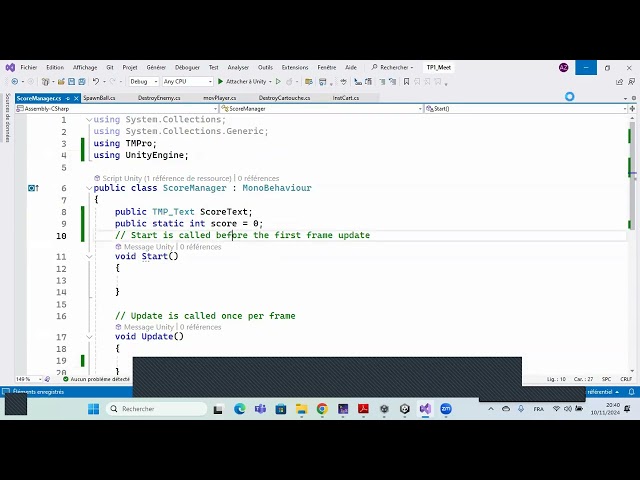Image resolution: width=640 pixels, height=480 pixels.
Task: Open the Start() member dropdown
Action: click(526, 109)
